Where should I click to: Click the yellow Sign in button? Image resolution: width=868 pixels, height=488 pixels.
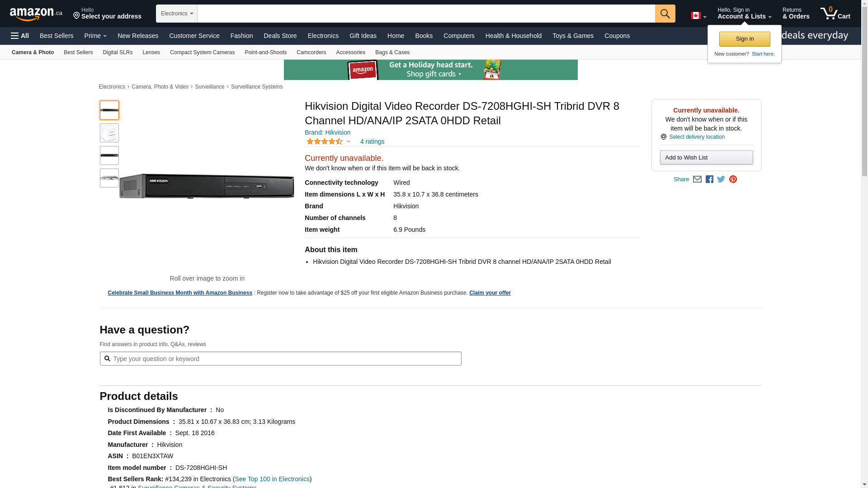[x=744, y=39]
